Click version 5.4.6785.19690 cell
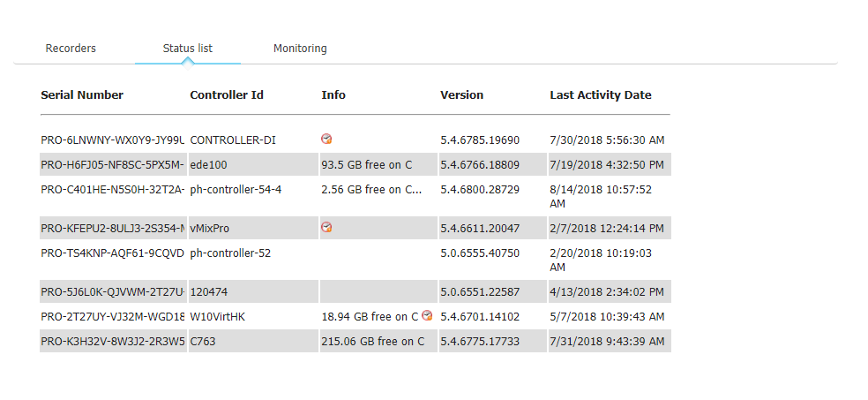 480,140
